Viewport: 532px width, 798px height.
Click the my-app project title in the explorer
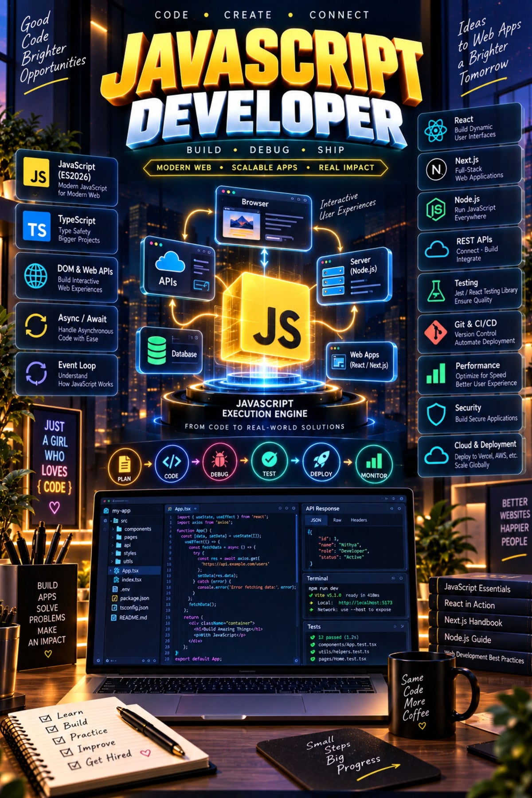click(121, 511)
